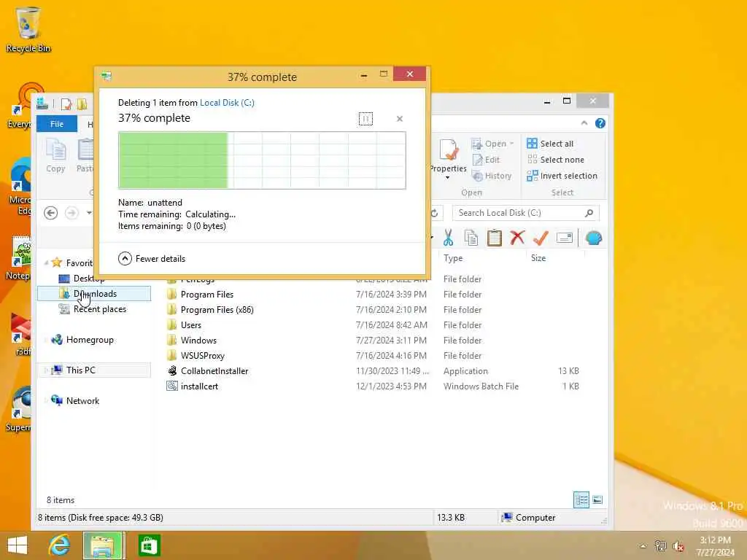Collapse dialog with Fewer details

pyautogui.click(x=152, y=259)
